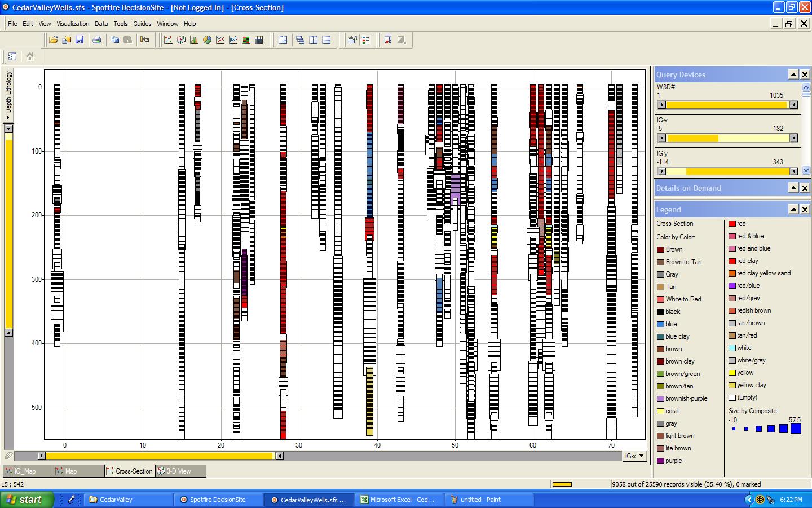Create a new heat map visualization
This screenshot has width=812, height=508.
pyautogui.click(x=246, y=40)
